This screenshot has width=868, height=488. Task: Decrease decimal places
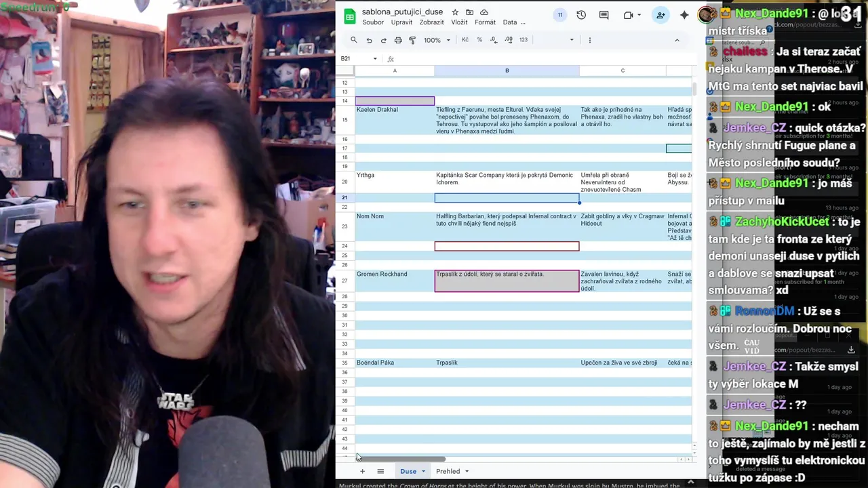coord(494,40)
